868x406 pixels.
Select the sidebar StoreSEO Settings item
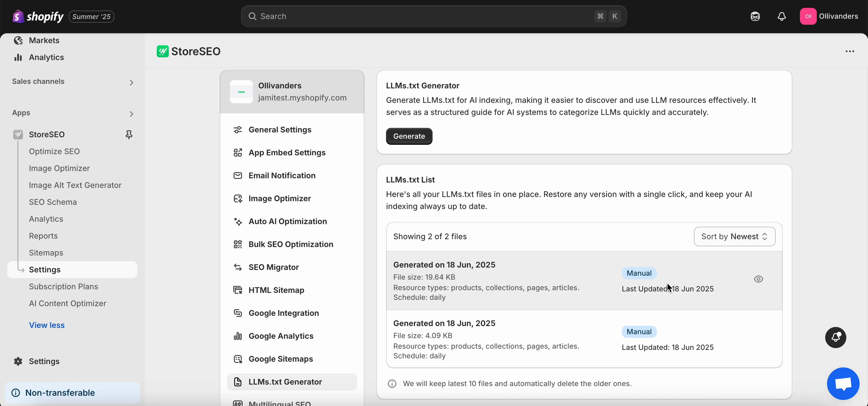pyautogui.click(x=72, y=270)
